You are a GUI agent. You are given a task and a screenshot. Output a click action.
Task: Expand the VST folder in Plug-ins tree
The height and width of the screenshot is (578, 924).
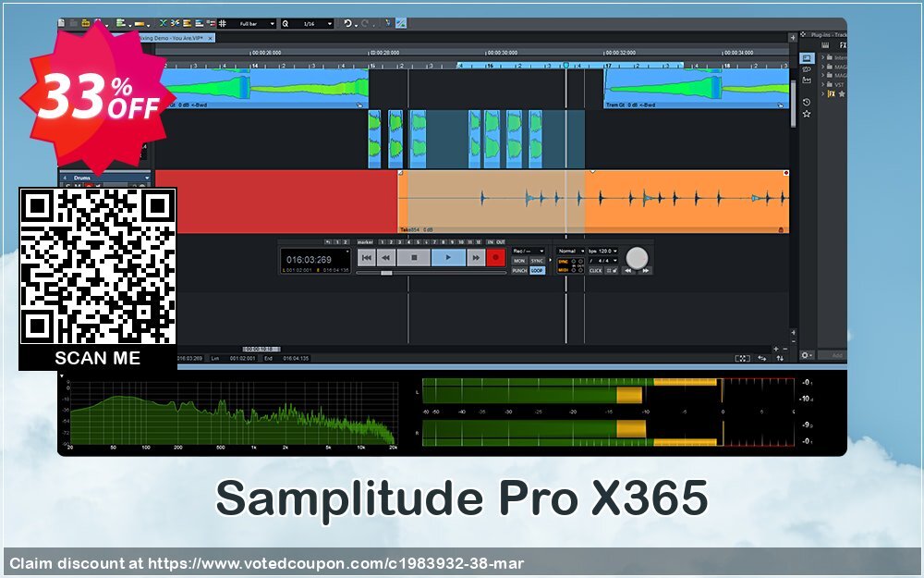pos(823,84)
